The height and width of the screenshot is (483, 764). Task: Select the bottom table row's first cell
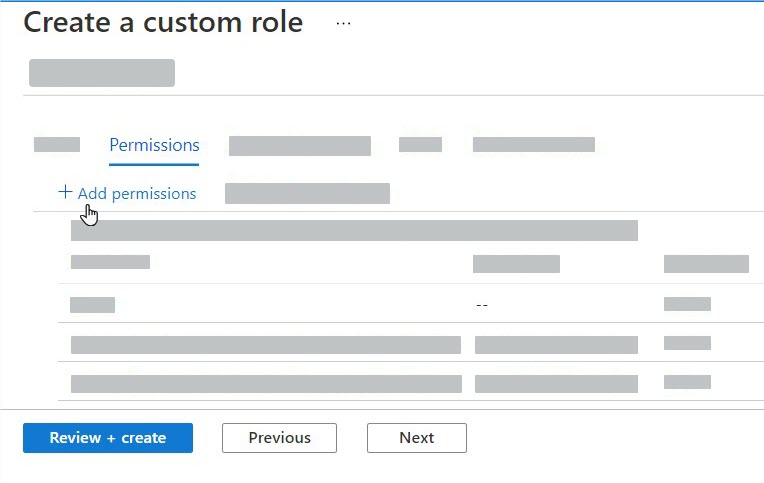coord(266,383)
